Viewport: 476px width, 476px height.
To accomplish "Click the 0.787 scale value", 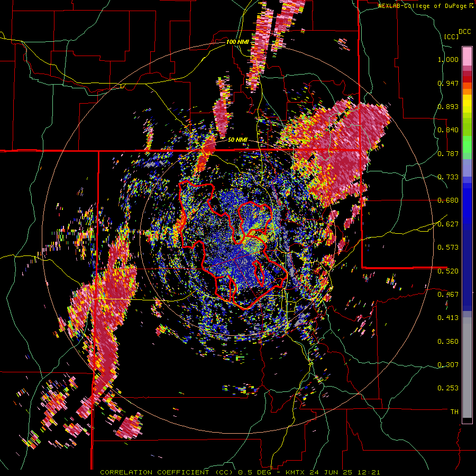I will 448,153.
